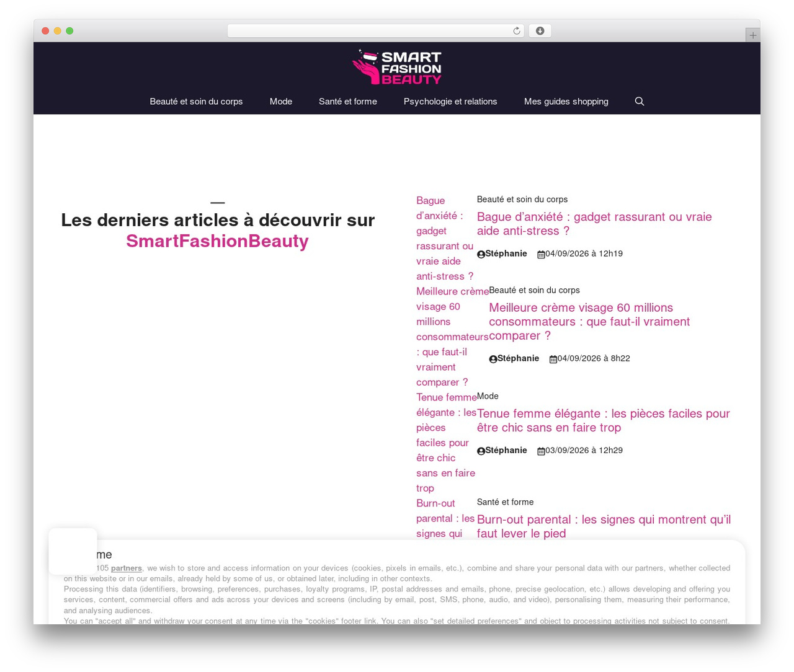Click the Smart Fashion Beauty logo

coord(397,67)
